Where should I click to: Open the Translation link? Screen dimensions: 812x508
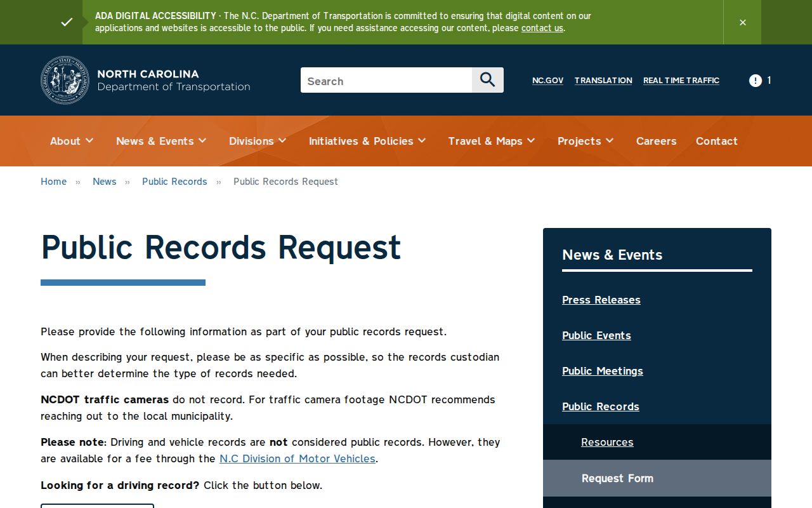[x=603, y=81]
